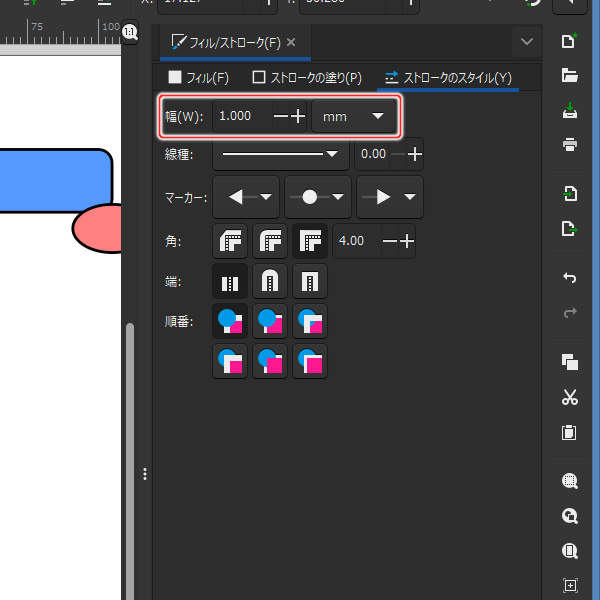Click the Redo arrow icon
The height and width of the screenshot is (600, 600).
[569, 312]
